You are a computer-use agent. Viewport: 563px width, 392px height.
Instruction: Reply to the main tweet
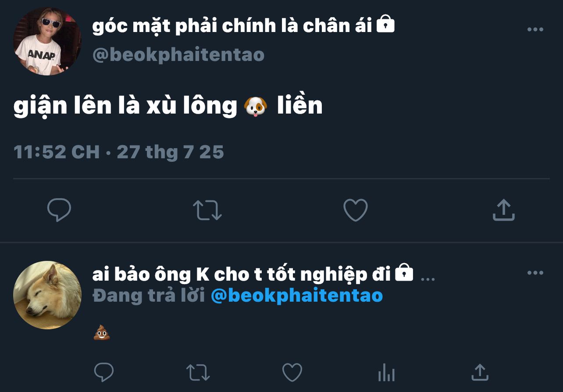pos(59,210)
